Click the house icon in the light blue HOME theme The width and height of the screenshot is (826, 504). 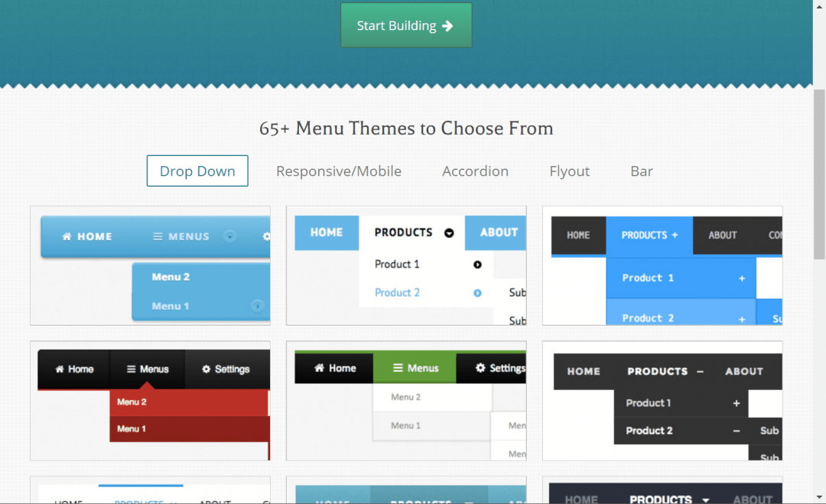(x=67, y=236)
